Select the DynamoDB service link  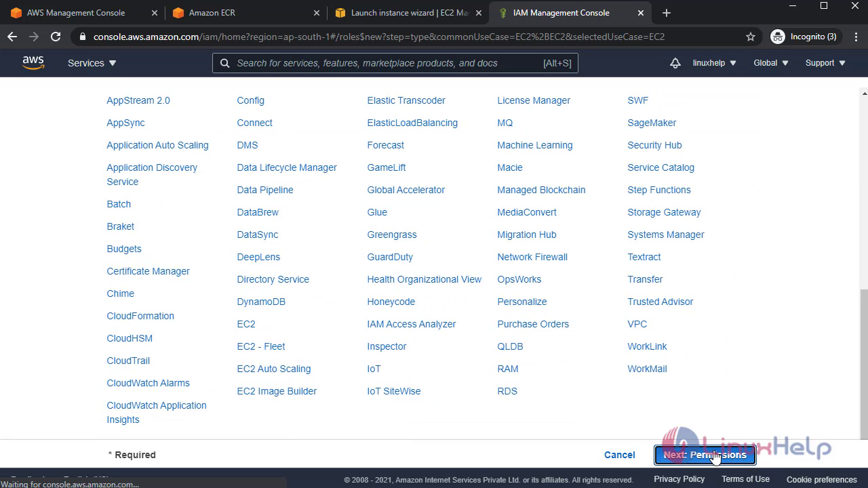pos(261,302)
